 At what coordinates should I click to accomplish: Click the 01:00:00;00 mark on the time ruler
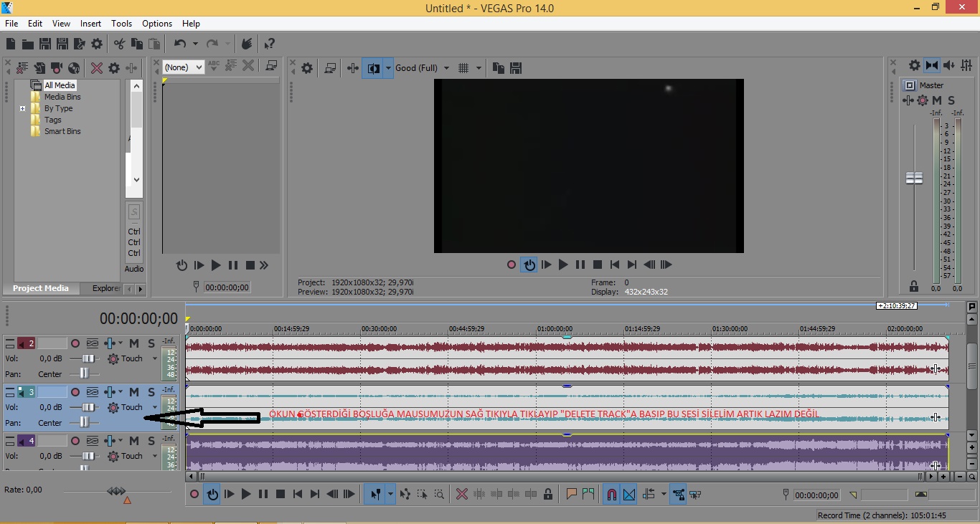point(555,329)
